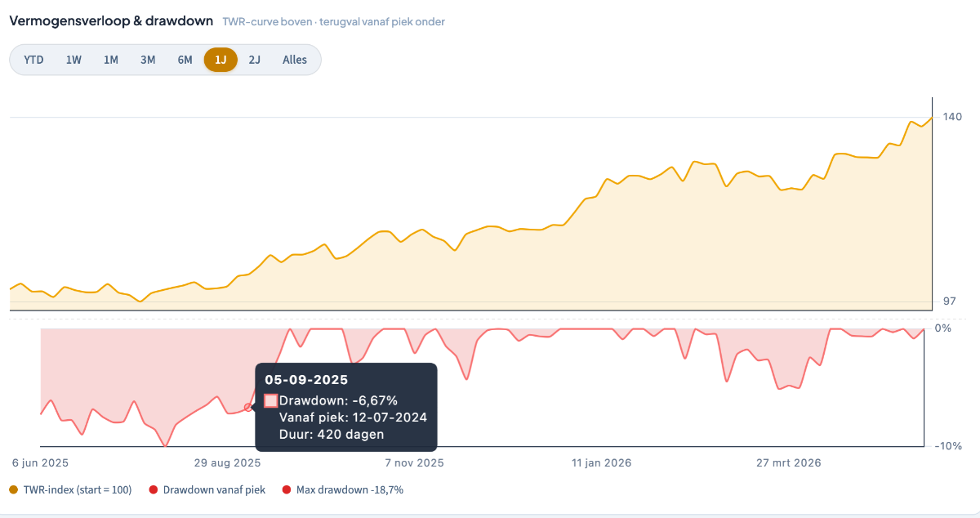Set the chart range to 3M
This screenshot has width=980, height=518.
pos(148,60)
